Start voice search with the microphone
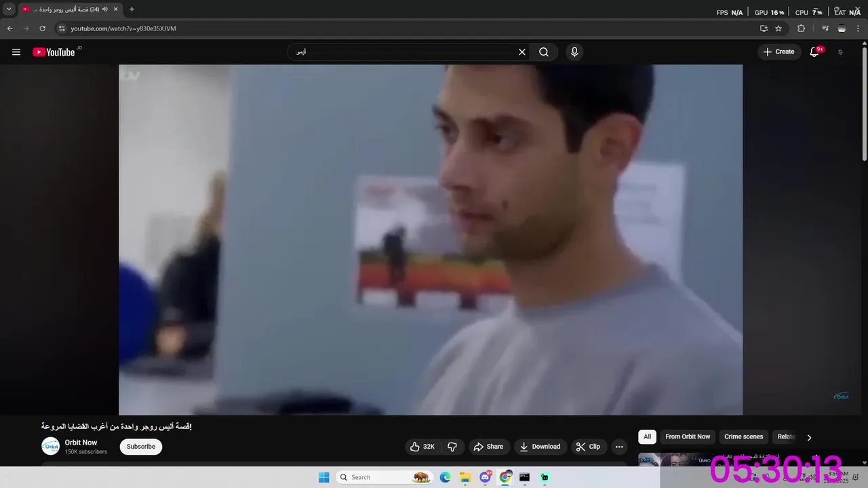 [574, 52]
